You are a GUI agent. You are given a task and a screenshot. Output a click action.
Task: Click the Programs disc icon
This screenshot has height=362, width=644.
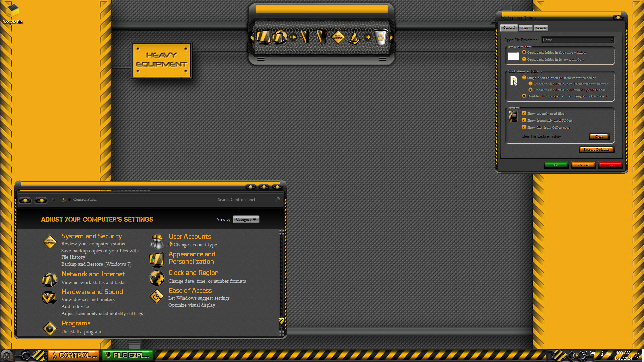coord(50,328)
